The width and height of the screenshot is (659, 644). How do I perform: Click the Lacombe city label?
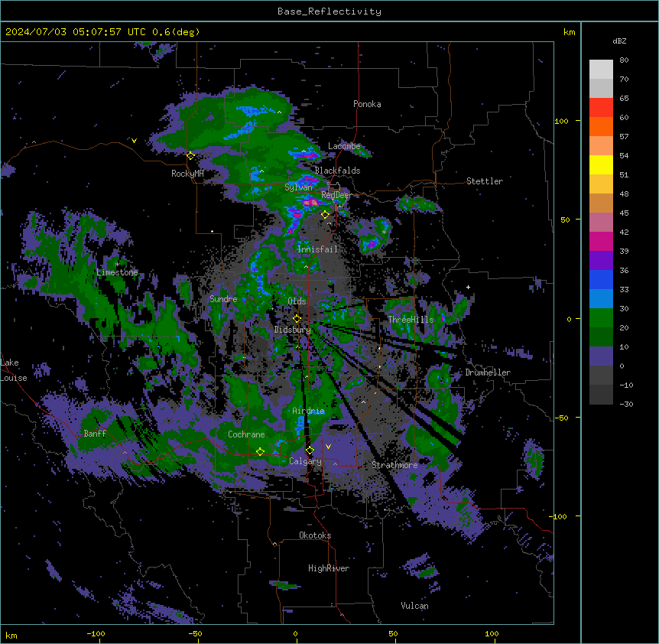tap(344, 146)
